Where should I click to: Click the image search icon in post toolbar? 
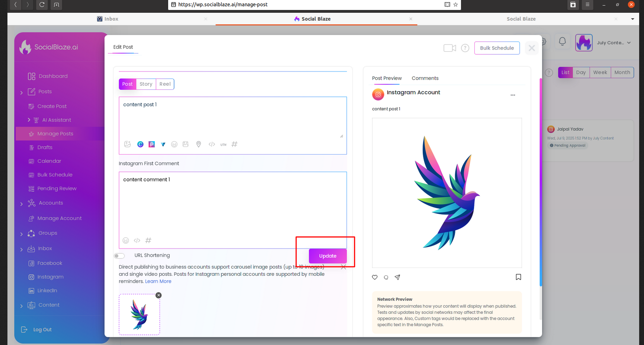point(186,144)
